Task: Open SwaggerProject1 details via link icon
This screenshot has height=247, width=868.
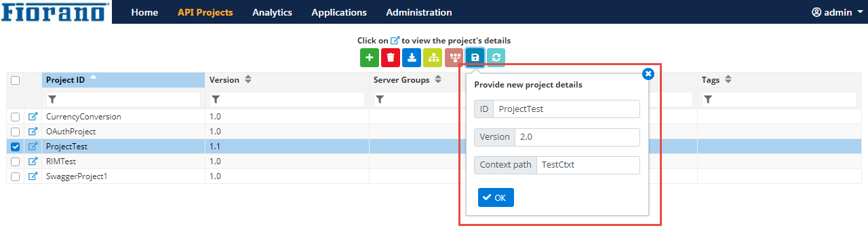Action: 33,176
